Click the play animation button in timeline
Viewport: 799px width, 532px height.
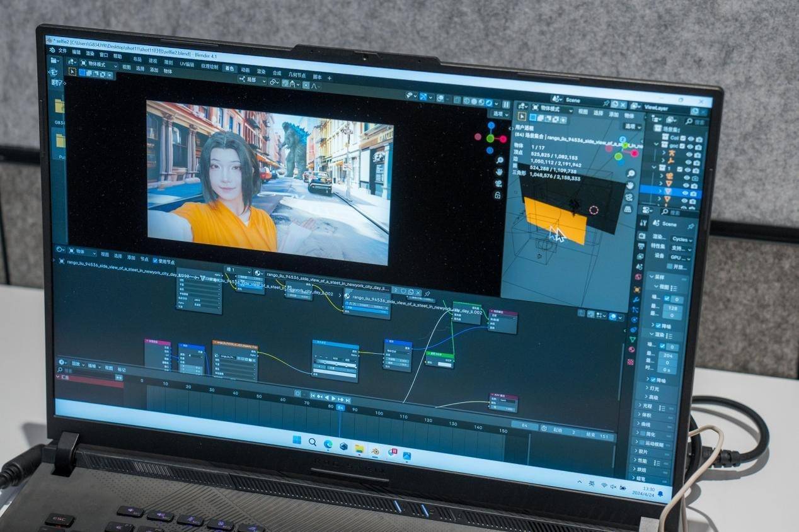coord(333,399)
